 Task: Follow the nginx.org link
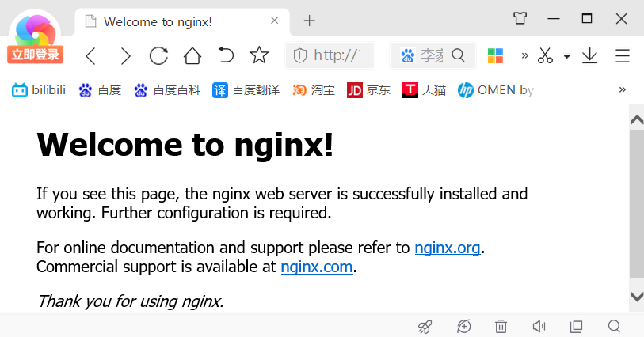448,248
